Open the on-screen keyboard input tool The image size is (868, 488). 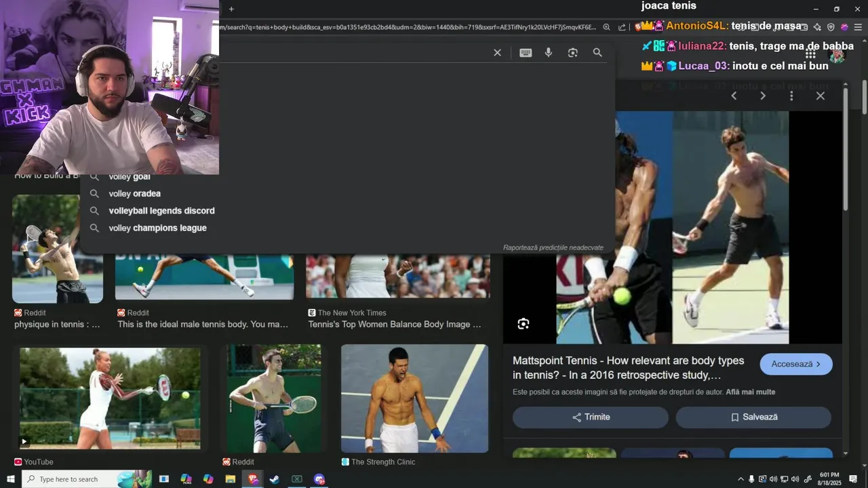[x=526, y=53]
